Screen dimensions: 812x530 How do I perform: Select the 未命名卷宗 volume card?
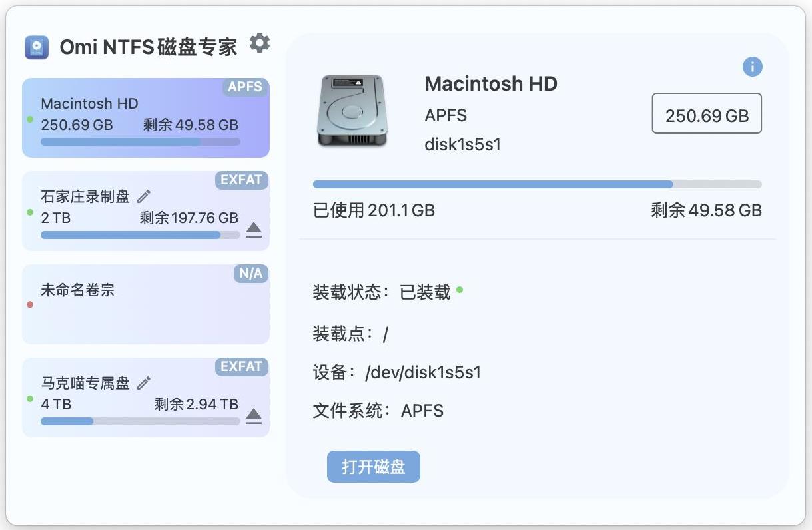pyautogui.click(x=146, y=304)
